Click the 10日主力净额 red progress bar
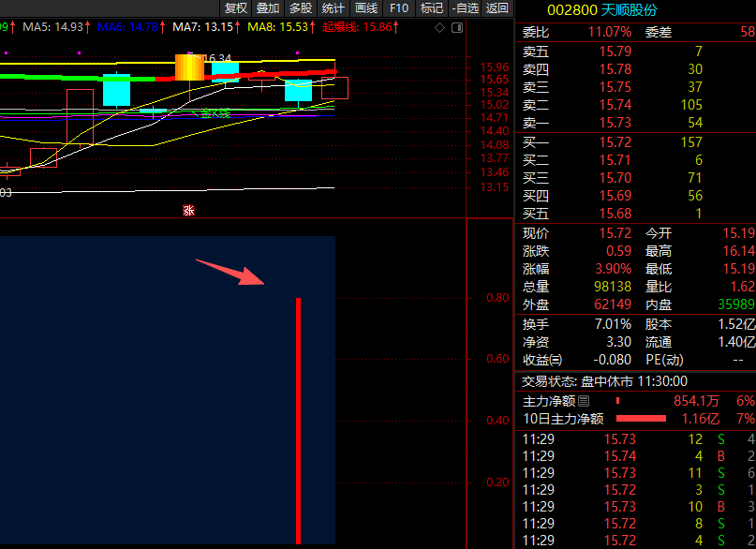 pyautogui.click(x=641, y=419)
